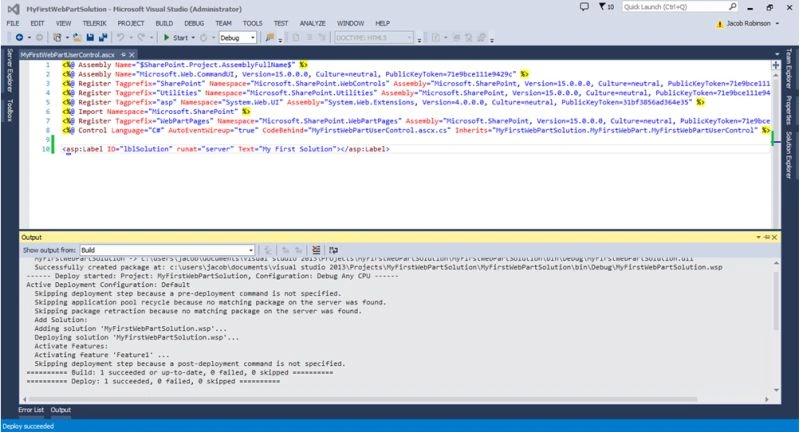Click Go to Previous Message icon
Image resolution: width=800 pixels, height=432 pixels.
tap(285, 250)
